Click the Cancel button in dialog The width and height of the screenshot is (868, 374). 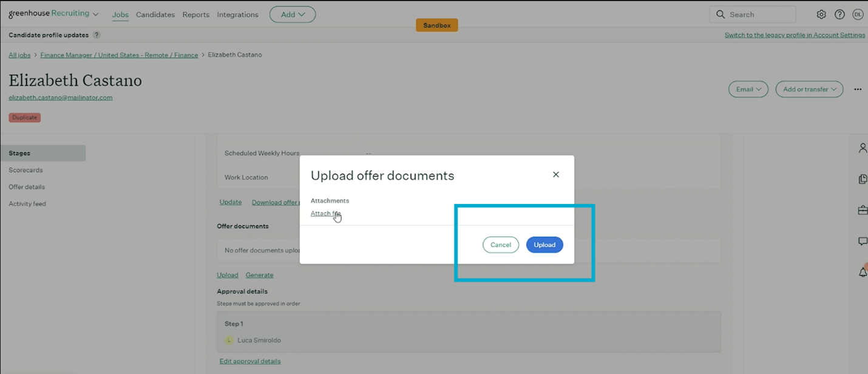(501, 245)
